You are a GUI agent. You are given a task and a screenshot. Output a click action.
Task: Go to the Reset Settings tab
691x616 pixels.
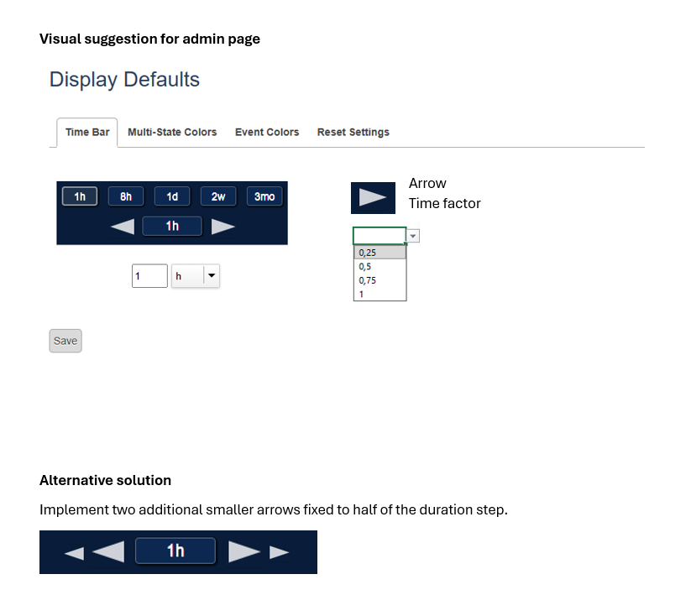[x=353, y=133]
